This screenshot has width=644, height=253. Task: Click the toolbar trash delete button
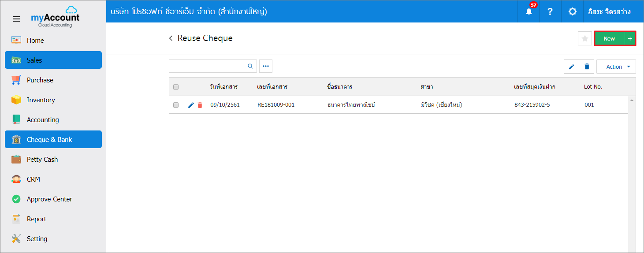[587, 67]
